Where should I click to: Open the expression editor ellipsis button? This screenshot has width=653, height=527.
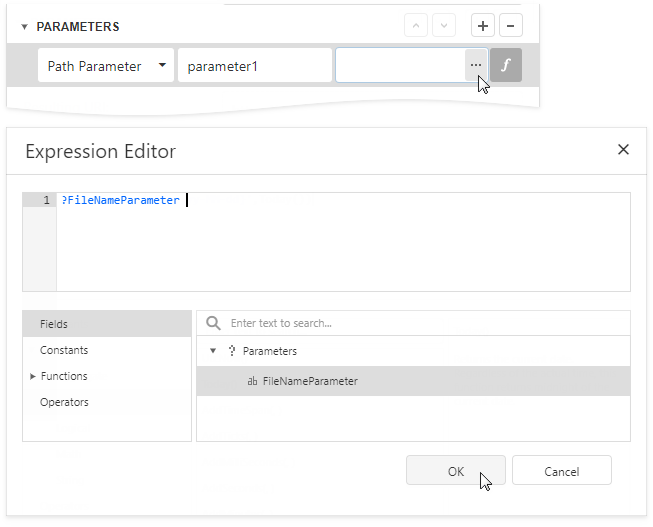click(475, 66)
